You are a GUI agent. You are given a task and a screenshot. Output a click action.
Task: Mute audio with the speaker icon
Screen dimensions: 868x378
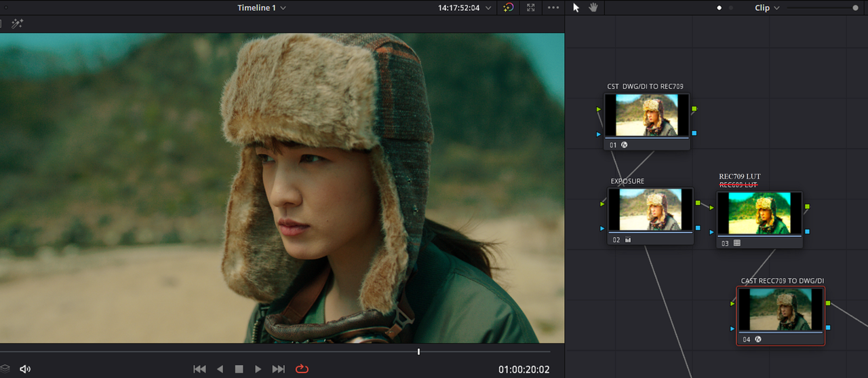point(25,369)
